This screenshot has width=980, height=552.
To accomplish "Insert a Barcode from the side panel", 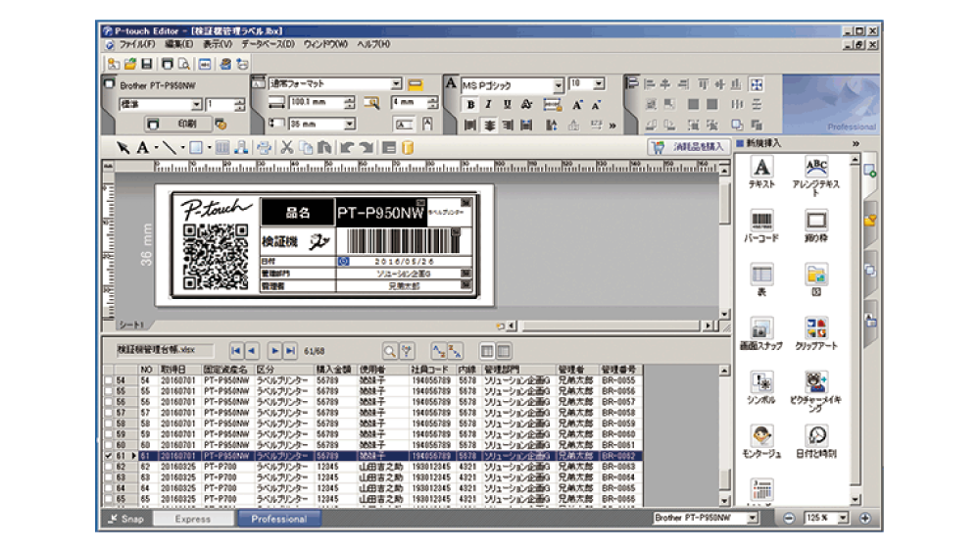I will (761, 226).
